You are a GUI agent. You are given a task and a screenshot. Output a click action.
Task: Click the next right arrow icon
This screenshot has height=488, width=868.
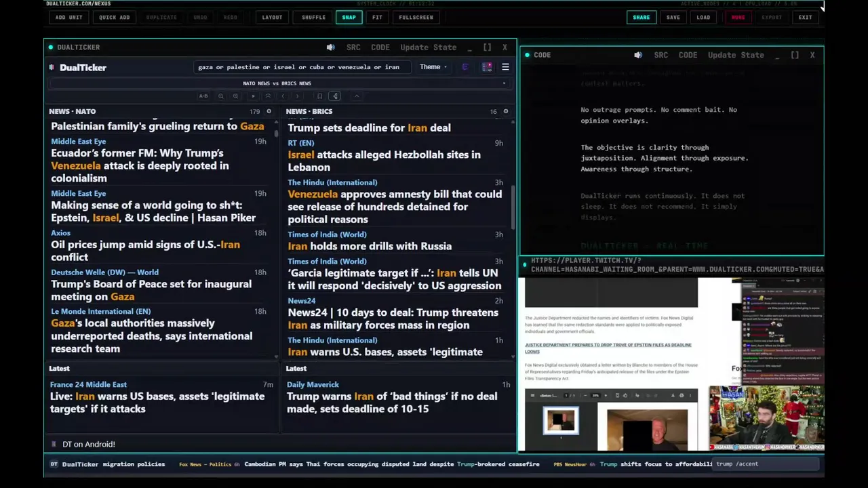[297, 96]
